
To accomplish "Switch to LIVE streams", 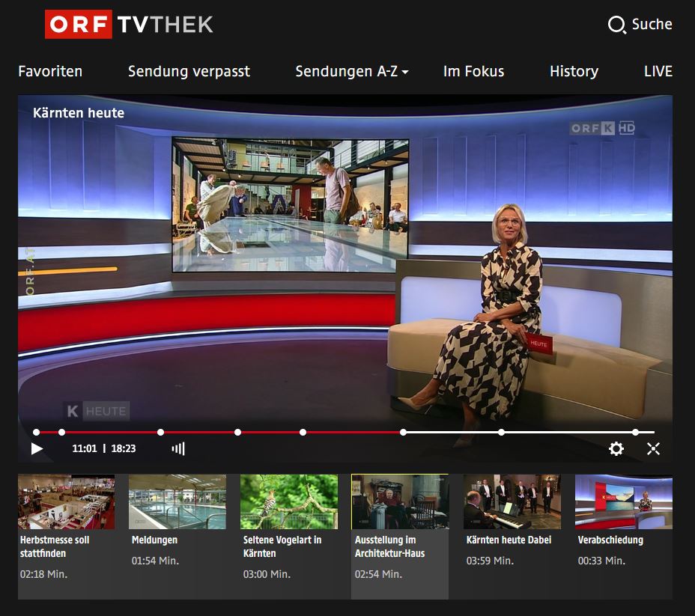I will click(x=658, y=71).
